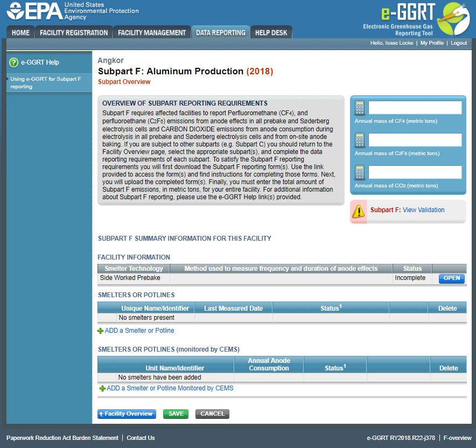Screen dimensions: 476x448
Task: Click 'Angkor' facility name text
Action: coord(110,60)
